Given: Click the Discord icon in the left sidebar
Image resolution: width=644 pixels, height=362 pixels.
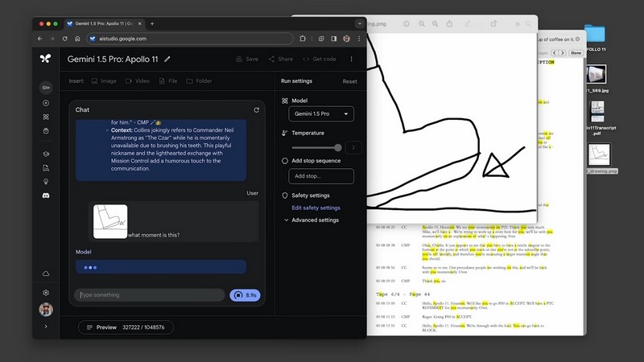Looking at the screenshot, I should 46,195.
